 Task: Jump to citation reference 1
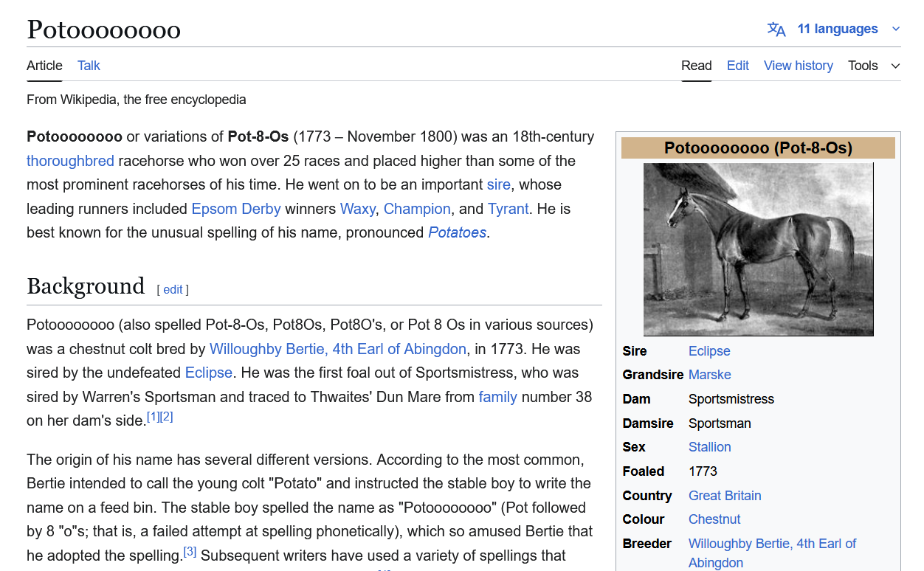(153, 417)
